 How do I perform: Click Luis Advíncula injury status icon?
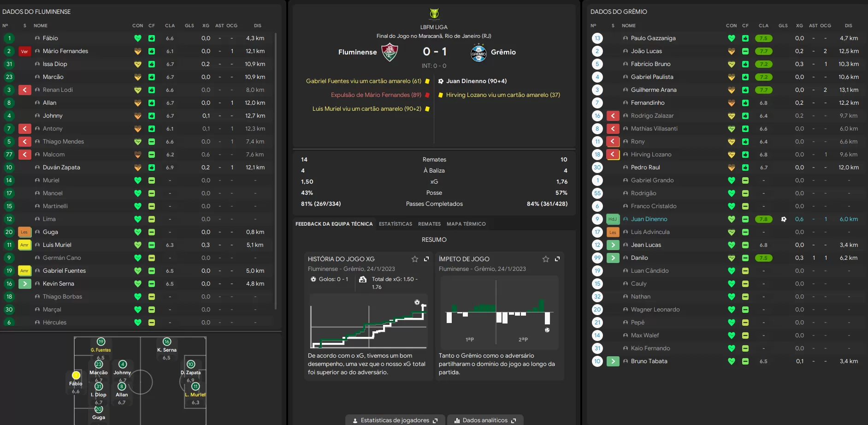pyautogui.click(x=613, y=232)
